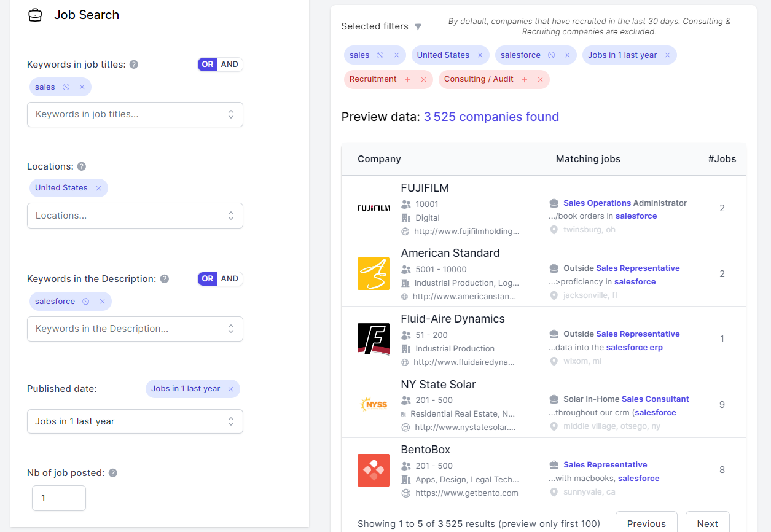Viewport: 771px width, 532px height.
Task: Open American Standard website link
Action: (464, 297)
